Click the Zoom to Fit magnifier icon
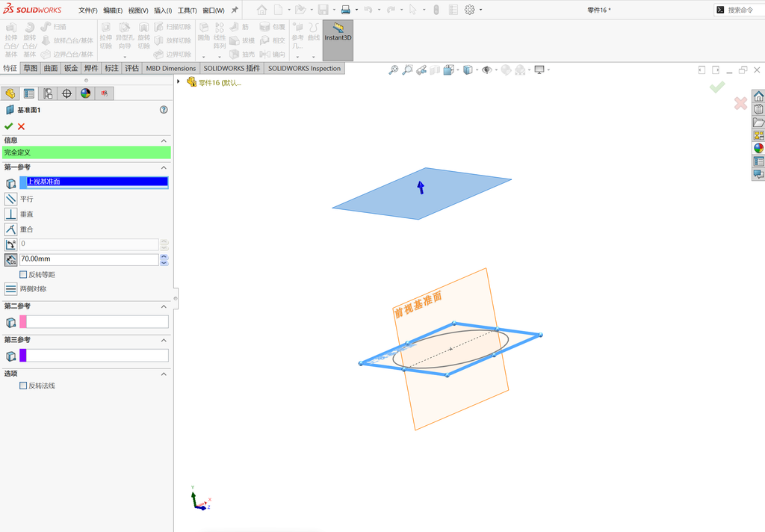Screen dimensions: 765x532 [393, 69]
